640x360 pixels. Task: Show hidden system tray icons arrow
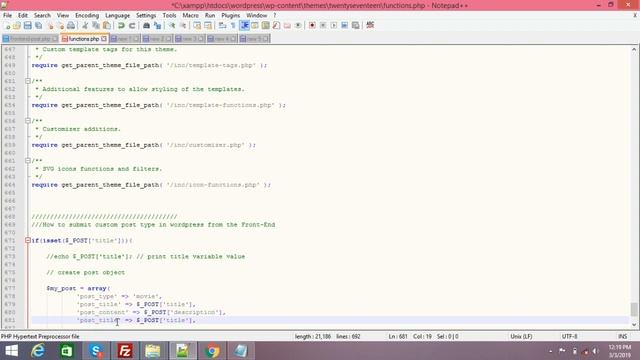pyautogui.click(x=551, y=351)
